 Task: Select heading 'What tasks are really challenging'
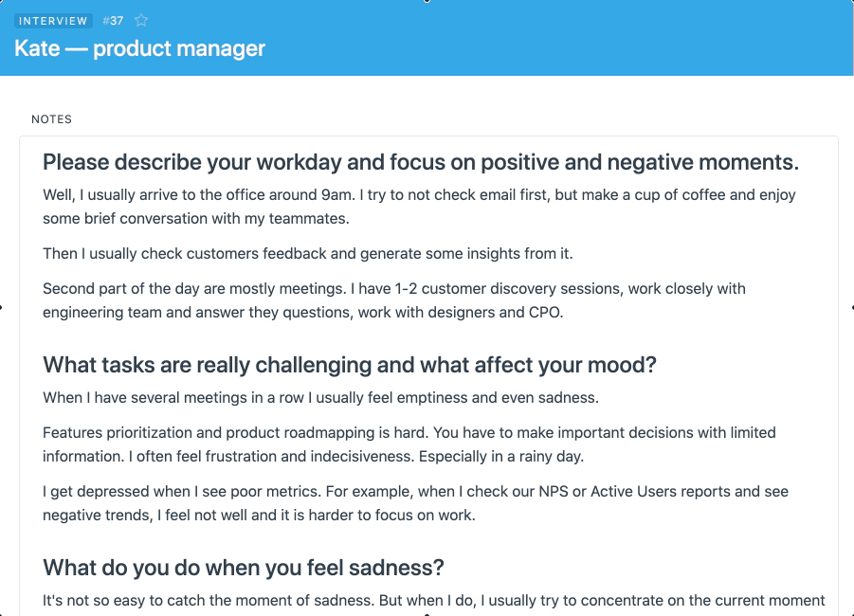tap(350, 365)
